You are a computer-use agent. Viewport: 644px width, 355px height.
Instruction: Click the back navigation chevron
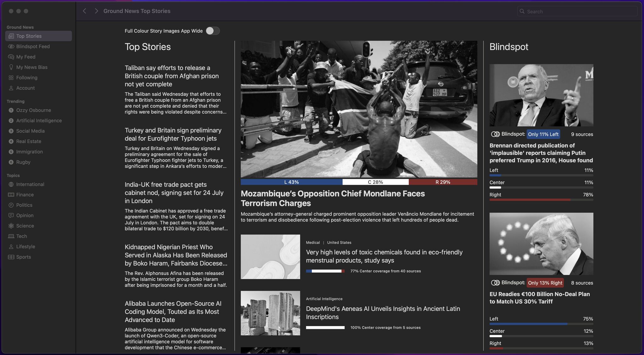click(x=84, y=11)
